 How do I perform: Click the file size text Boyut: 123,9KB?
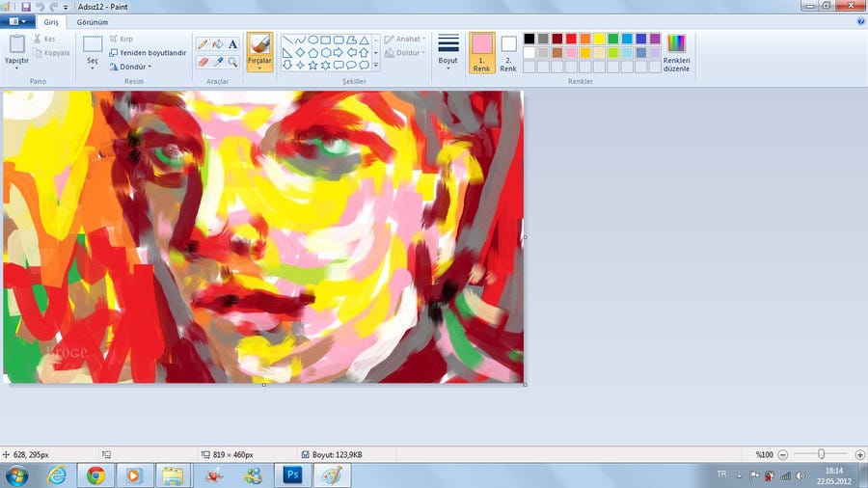338,455
